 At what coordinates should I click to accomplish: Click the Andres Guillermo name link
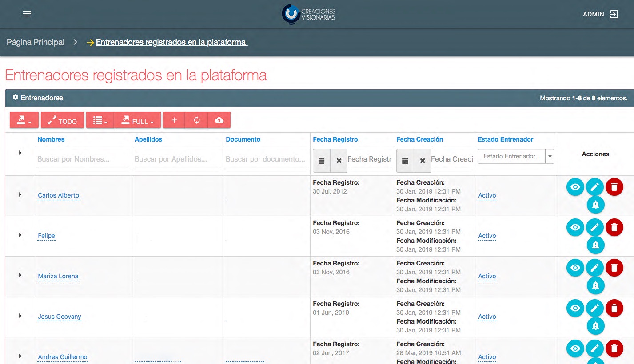click(x=63, y=357)
